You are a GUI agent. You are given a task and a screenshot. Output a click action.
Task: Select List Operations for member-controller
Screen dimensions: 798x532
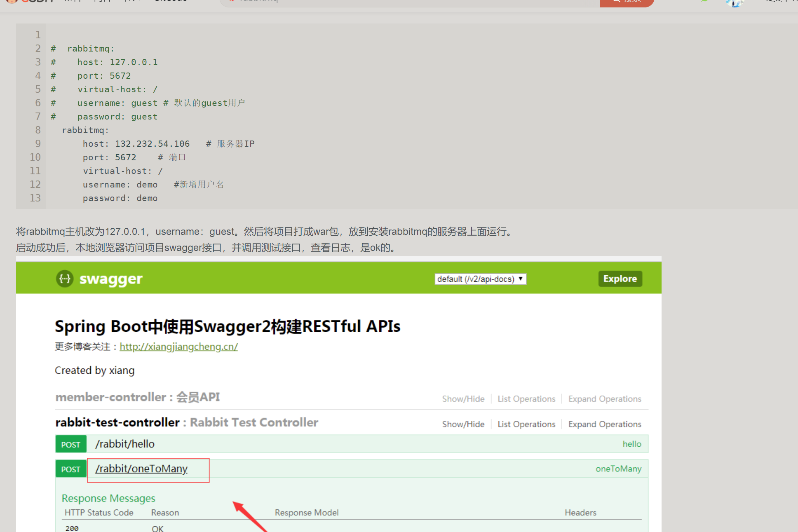(526, 398)
